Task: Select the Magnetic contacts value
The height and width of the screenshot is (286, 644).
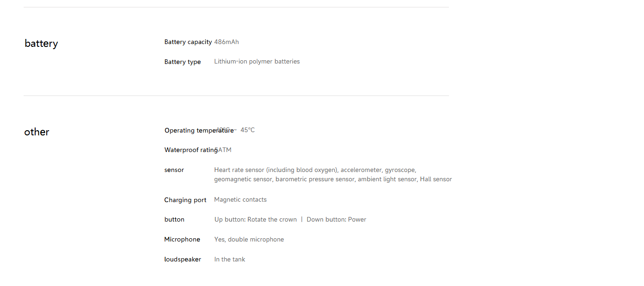Action: pyautogui.click(x=240, y=200)
